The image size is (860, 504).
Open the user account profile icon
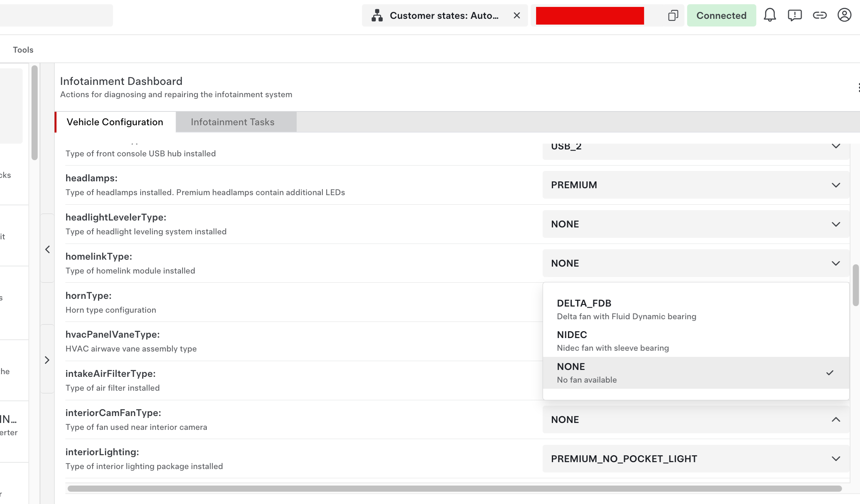click(844, 15)
